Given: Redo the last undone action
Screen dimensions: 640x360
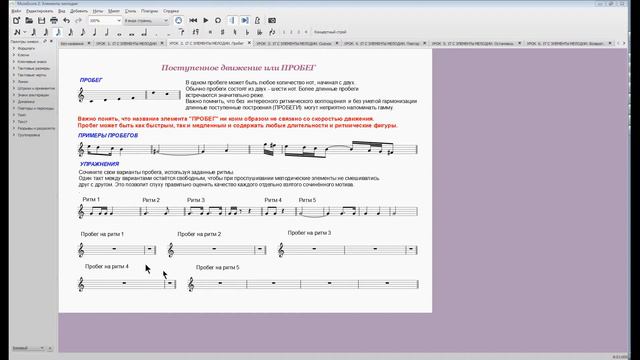Looking at the screenshot, I should (x=78, y=20).
